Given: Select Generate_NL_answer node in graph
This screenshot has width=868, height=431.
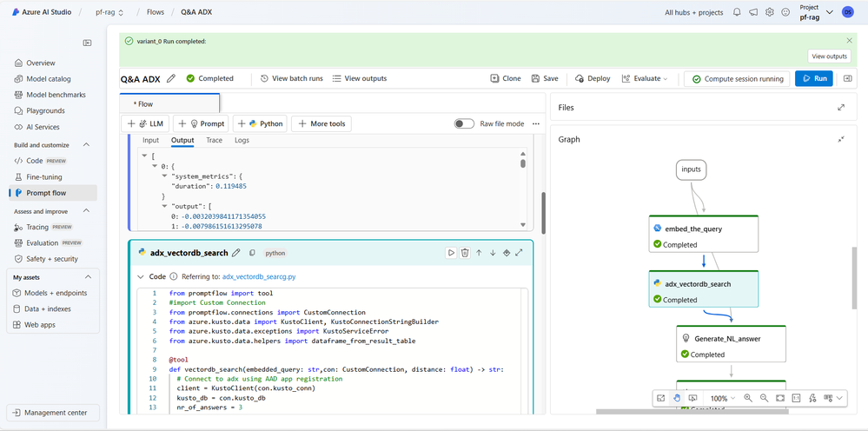Looking at the screenshot, I should (731, 343).
